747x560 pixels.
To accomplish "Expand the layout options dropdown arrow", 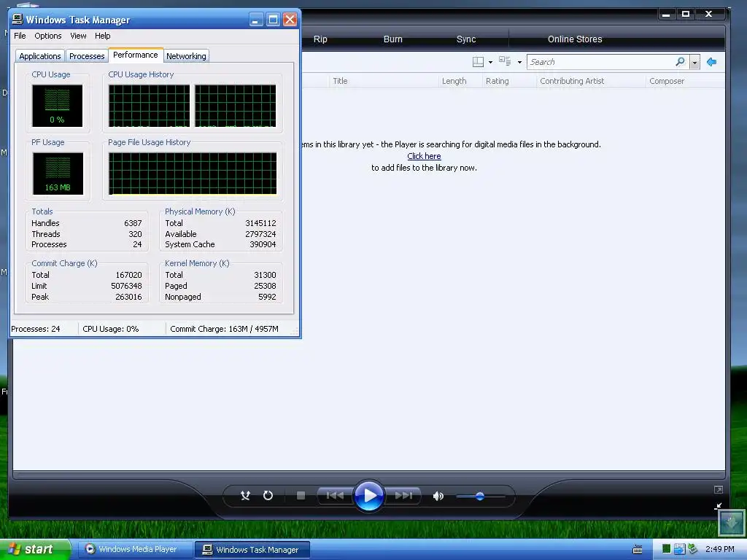I will coord(490,63).
